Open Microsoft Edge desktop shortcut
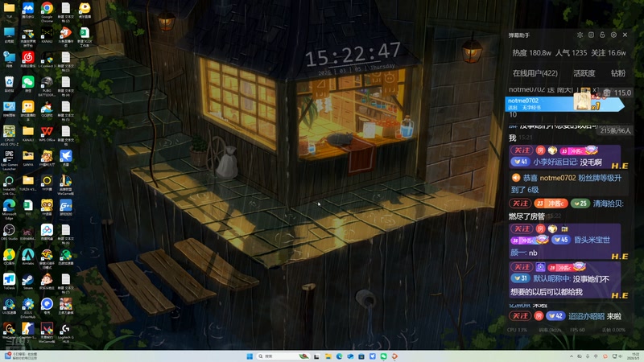644x362 pixels. 9,208
